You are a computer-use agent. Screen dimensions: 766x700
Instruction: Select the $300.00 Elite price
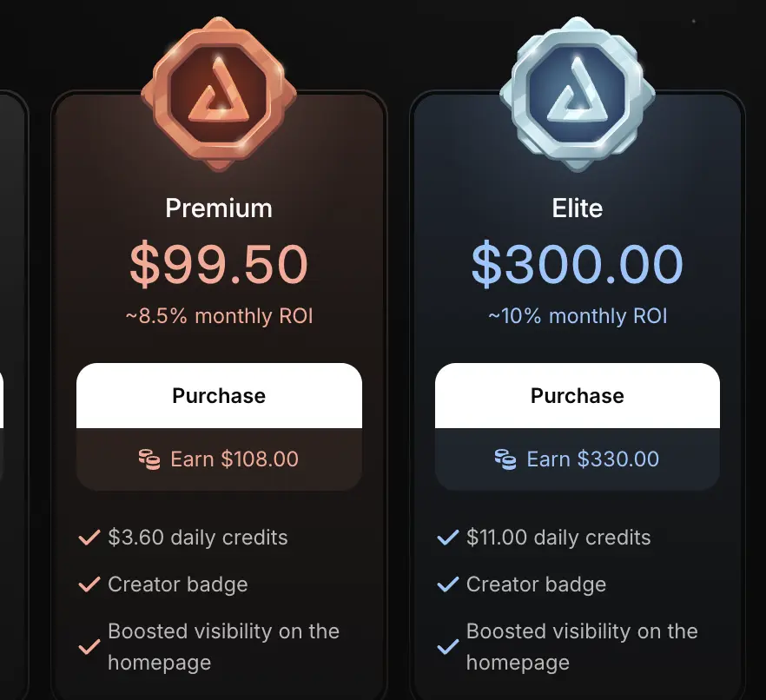click(577, 265)
